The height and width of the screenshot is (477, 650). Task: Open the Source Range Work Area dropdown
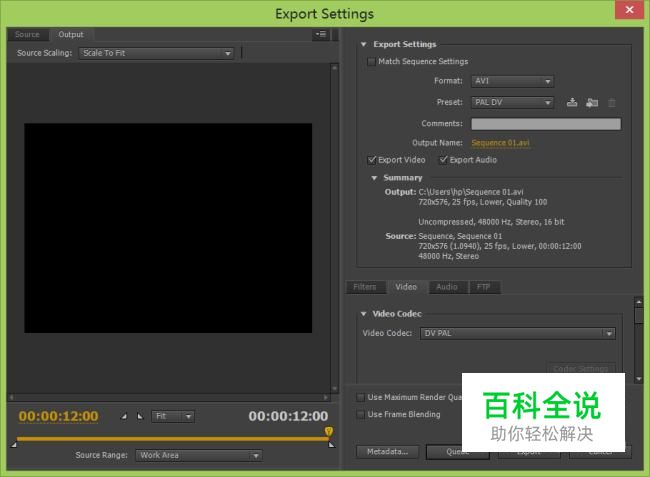pyautogui.click(x=199, y=455)
